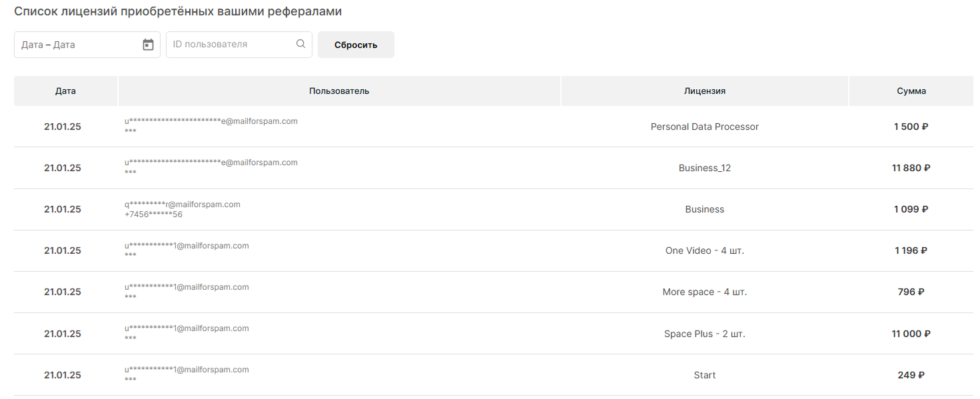Viewport: 980px width, 399px height.
Task: Click the Лицензия column header
Action: pos(705,91)
